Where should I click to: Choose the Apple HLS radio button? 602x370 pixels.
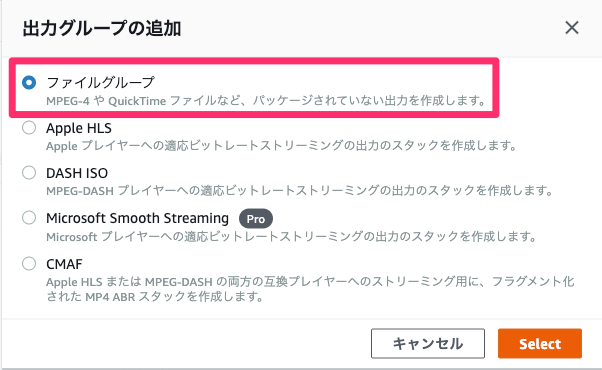click(29, 128)
